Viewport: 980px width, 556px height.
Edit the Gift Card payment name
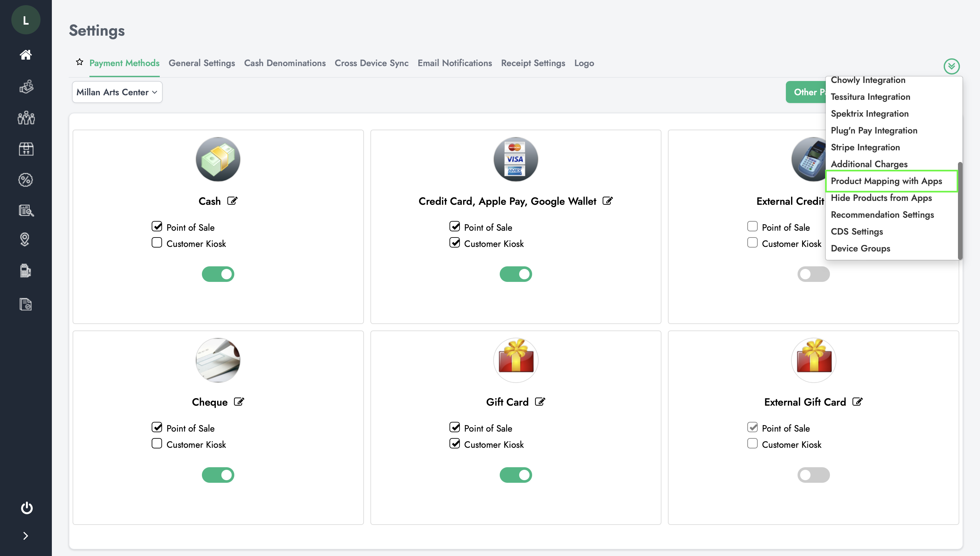(x=540, y=402)
